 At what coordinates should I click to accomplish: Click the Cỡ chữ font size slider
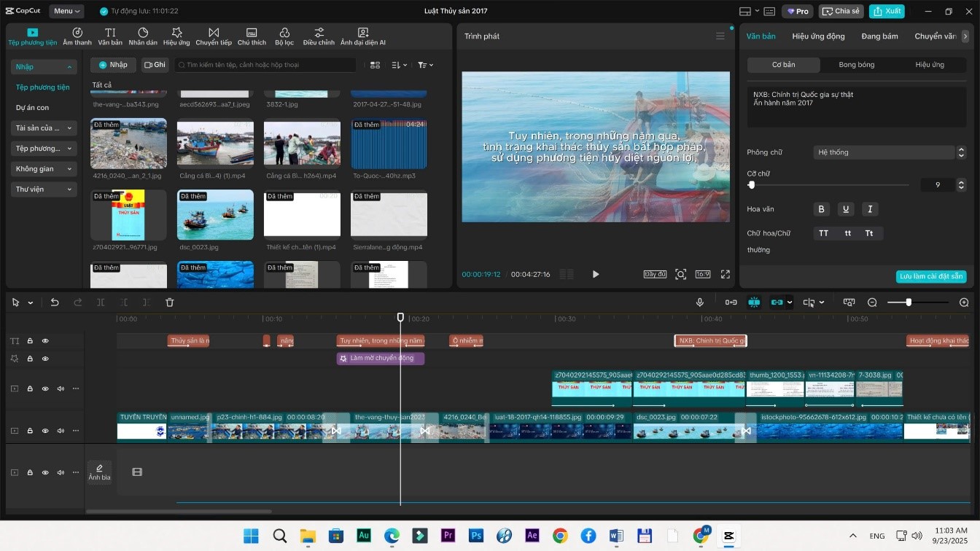(x=829, y=185)
